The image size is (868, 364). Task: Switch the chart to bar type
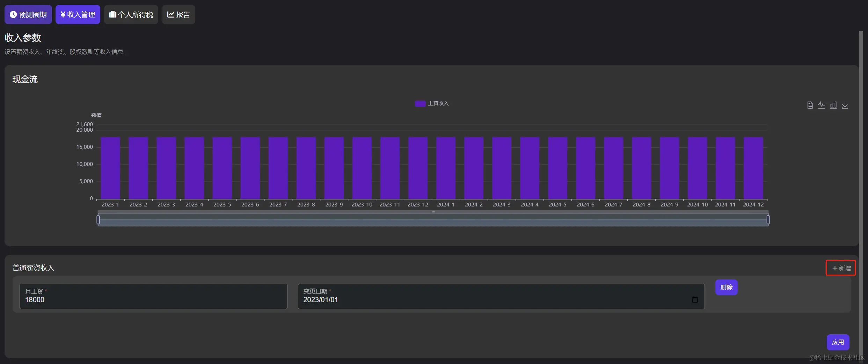(833, 105)
